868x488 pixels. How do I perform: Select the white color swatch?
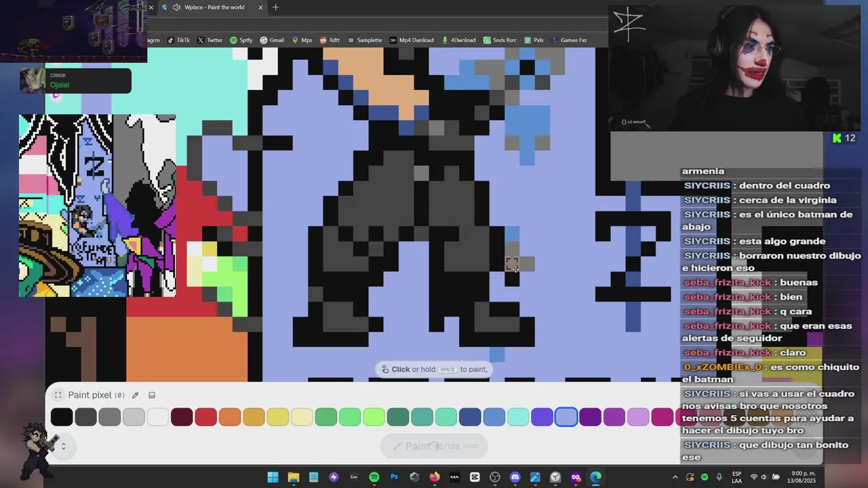coord(158,417)
